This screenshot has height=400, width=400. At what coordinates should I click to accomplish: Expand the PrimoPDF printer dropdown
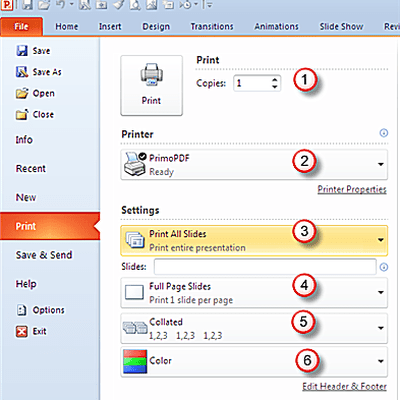point(380,164)
